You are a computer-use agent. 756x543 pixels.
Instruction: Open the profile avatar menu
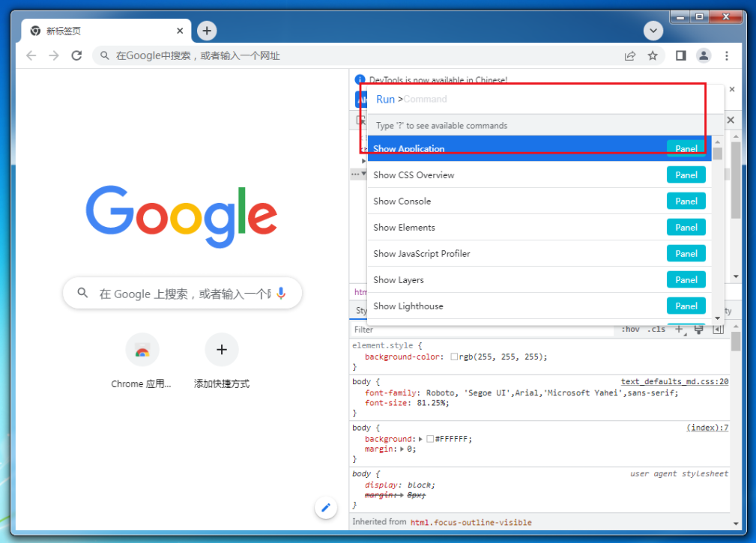(x=704, y=56)
